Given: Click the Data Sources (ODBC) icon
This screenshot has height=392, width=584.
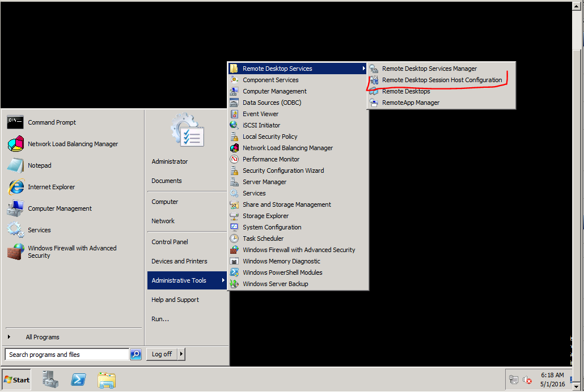Looking at the screenshot, I should coord(234,103).
